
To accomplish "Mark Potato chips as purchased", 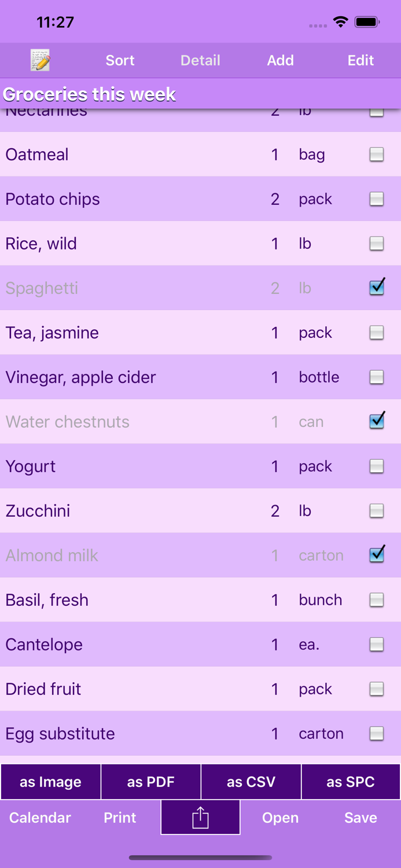I will coord(377,198).
